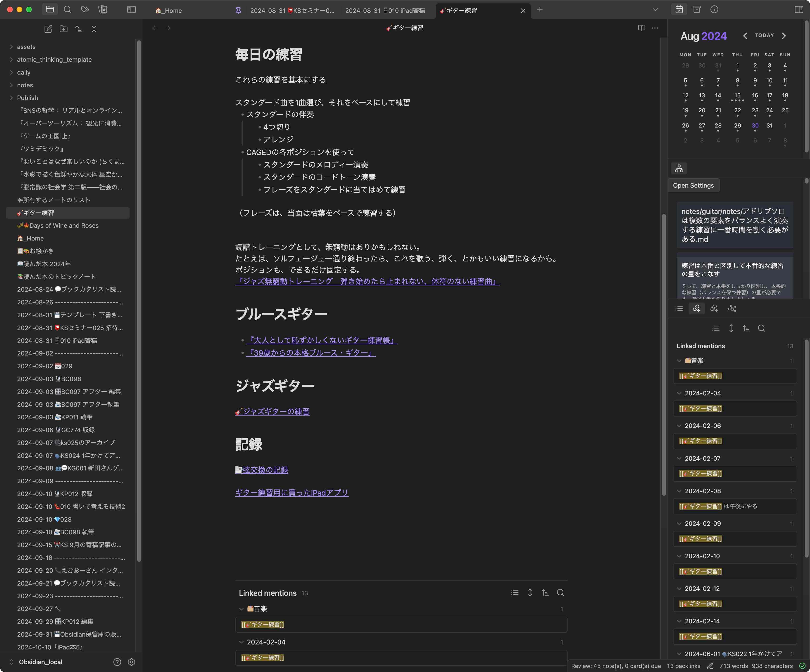The height and width of the screenshot is (672, 810).
Task: Open the 弦交換の記録 link
Action: coord(262,470)
